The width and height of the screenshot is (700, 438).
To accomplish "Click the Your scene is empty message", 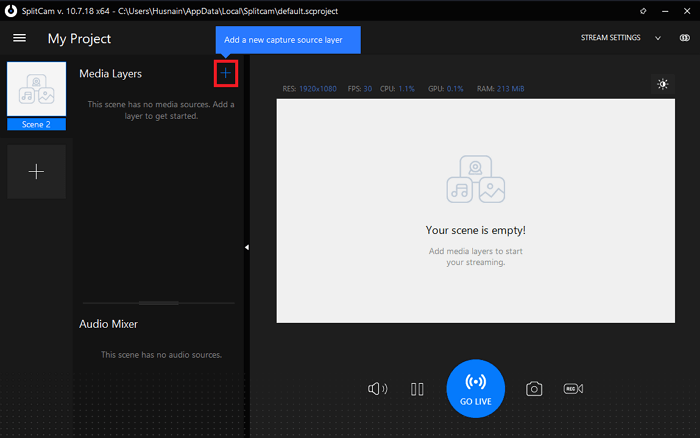I will click(x=475, y=230).
